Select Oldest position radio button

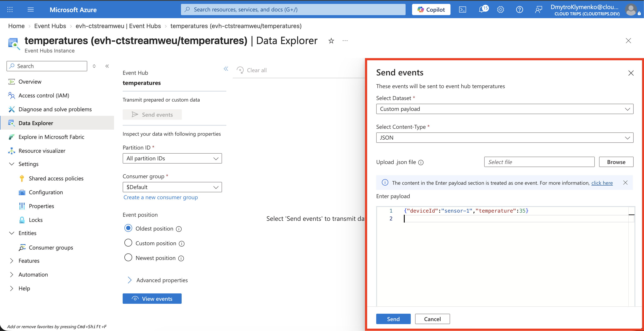tap(128, 228)
